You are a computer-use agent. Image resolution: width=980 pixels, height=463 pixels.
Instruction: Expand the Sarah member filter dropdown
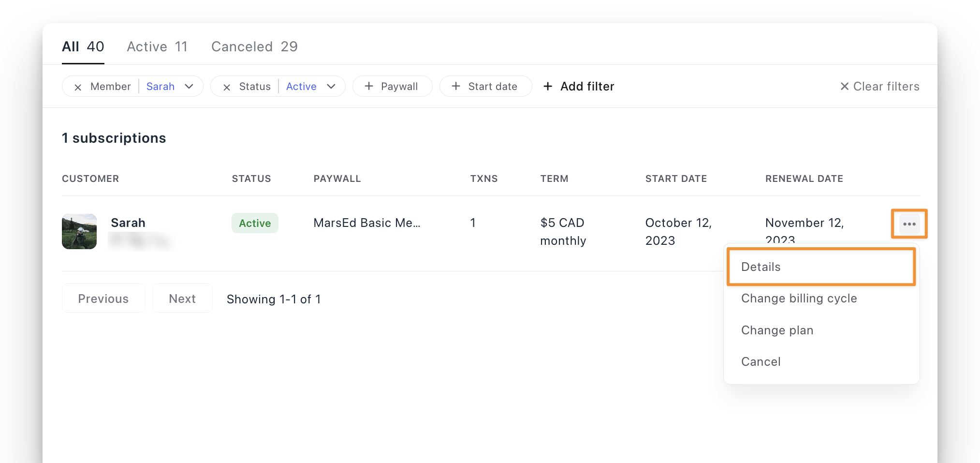coord(190,86)
